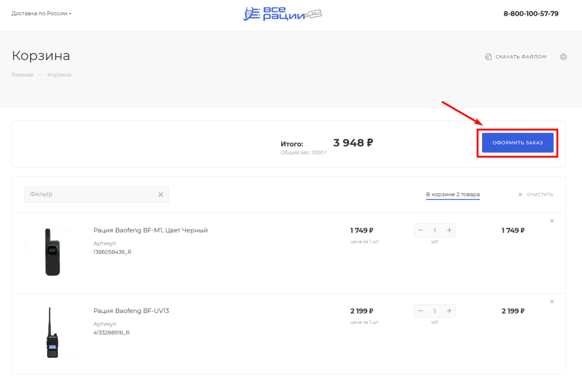Remove Baofeng BF-M1 from cart
Image resolution: width=582 pixels, height=392 pixels.
click(x=551, y=221)
